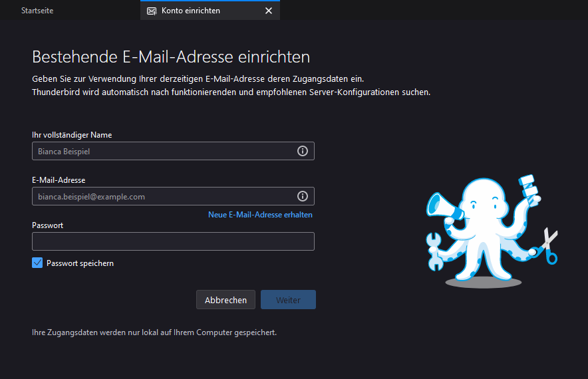588x379 pixels.
Task: Click the text about Zugangsdaten lokal gespeichert
Action: coord(154,332)
